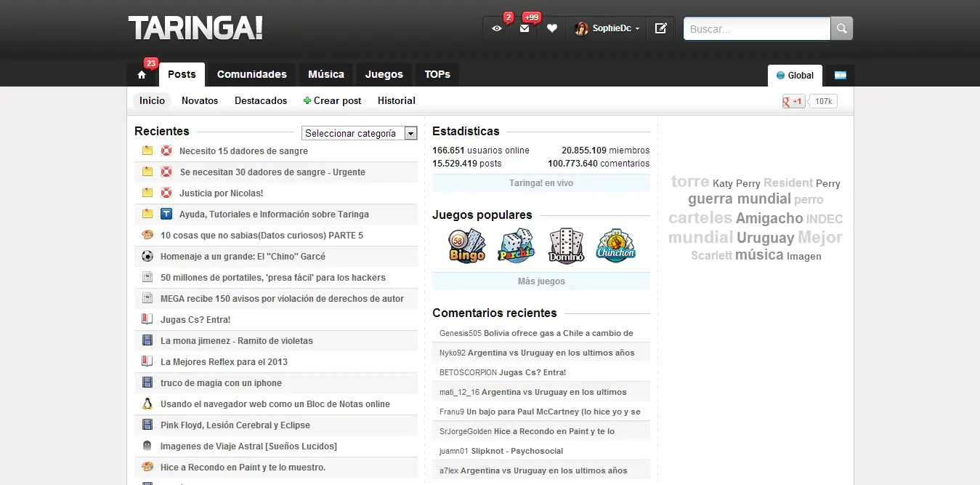
Task: Click the create post pencil icon in header
Action: [x=660, y=28]
